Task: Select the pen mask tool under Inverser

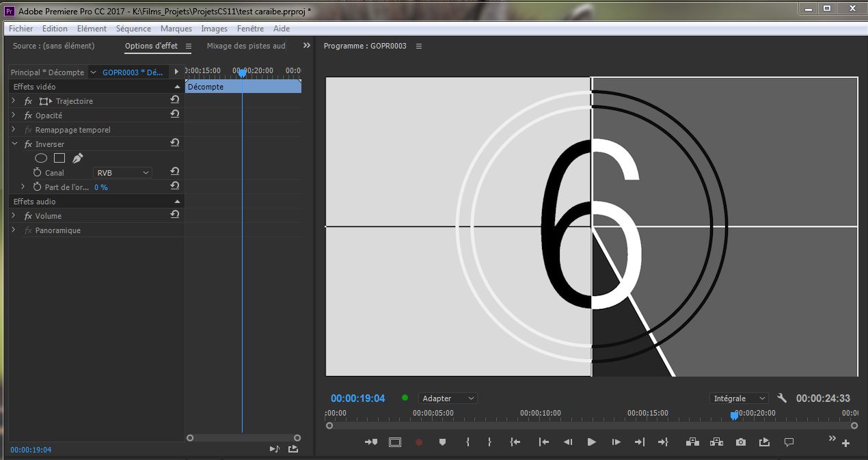Action: click(x=77, y=158)
